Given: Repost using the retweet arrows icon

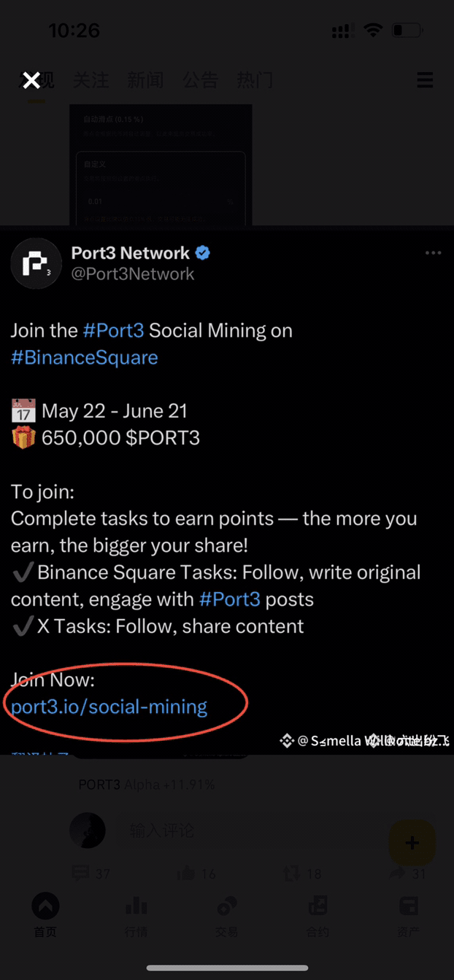Looking at the screenshot, I should [x=292, y=873].
